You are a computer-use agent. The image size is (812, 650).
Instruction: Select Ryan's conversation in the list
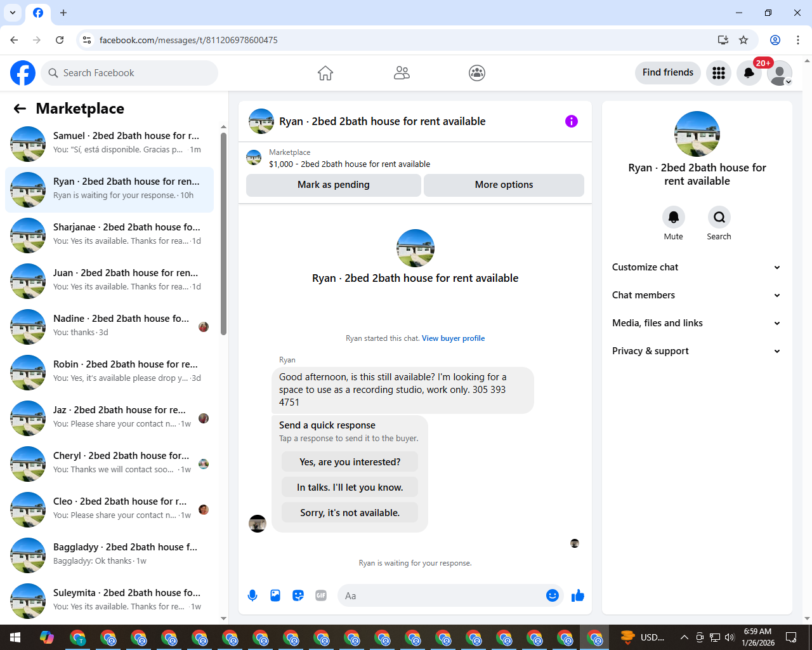(x=109, y=189)
